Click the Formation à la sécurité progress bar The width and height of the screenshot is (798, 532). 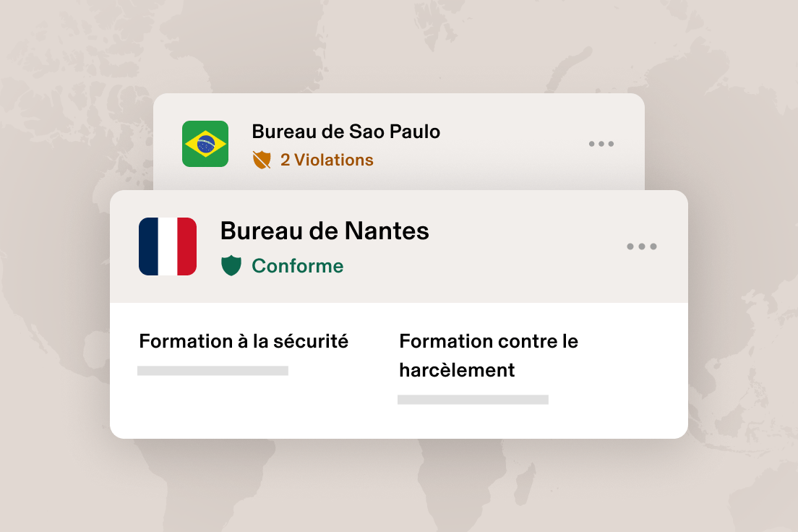214,370
